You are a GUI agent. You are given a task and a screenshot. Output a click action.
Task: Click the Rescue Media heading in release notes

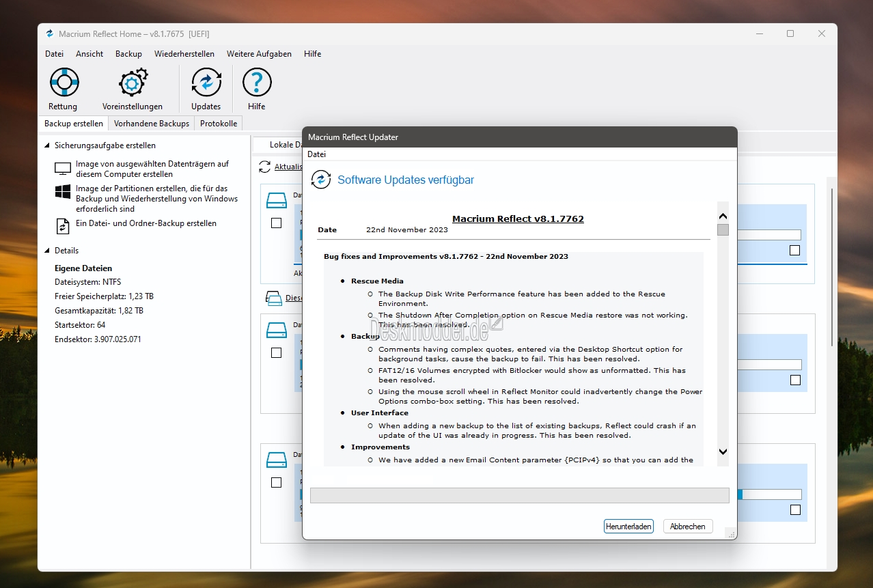click(377, 281)
